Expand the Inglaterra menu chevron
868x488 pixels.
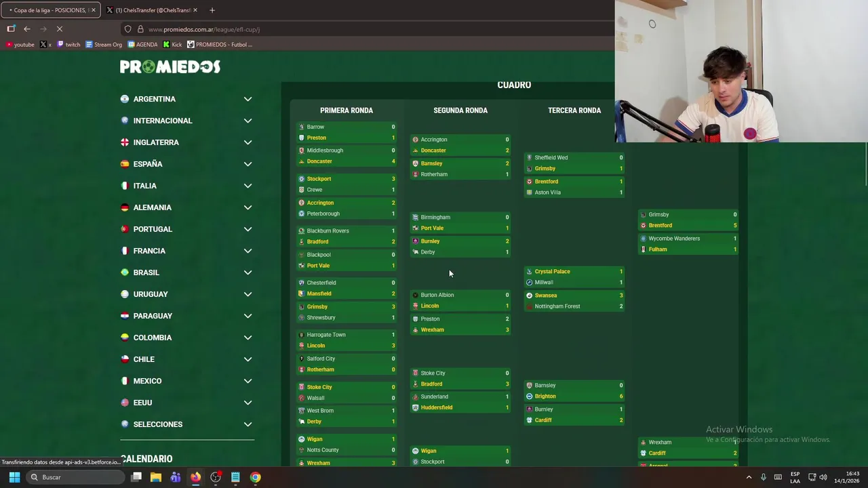(248, 142)
